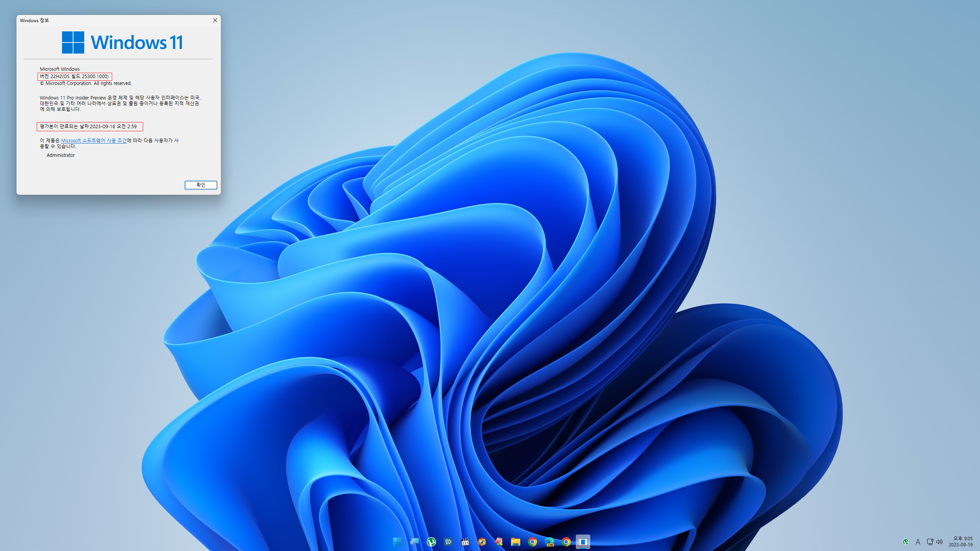The image size is (980, 551).
Task: Open the clock and date 2023-09-19 flyout
Action: click(x=960, y=542)
